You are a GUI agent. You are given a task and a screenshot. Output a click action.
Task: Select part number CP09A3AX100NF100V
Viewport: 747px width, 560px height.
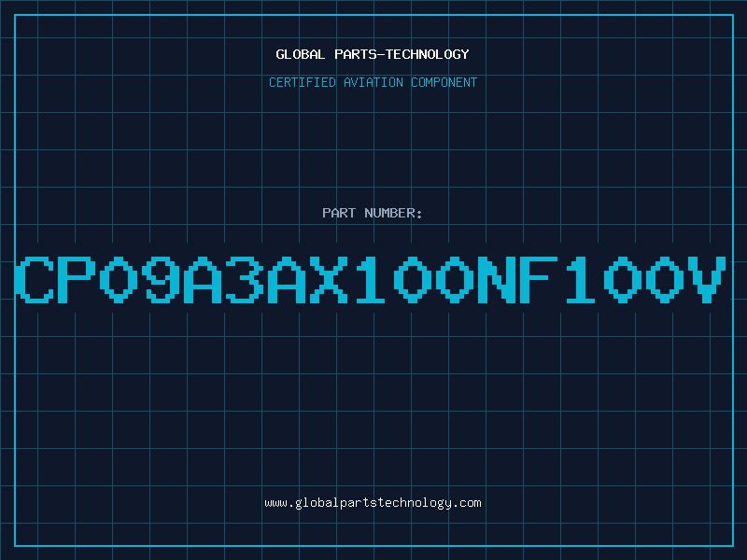[x=371, y=279]
